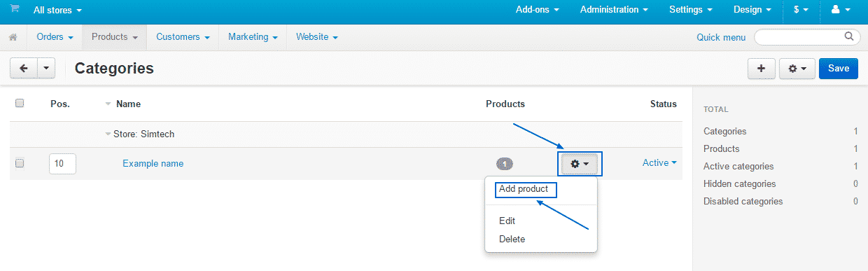Click the products count badge for Example name
The width and height of the screenshot is (868, 271).
pyautogui.click(x=504, y=164)
